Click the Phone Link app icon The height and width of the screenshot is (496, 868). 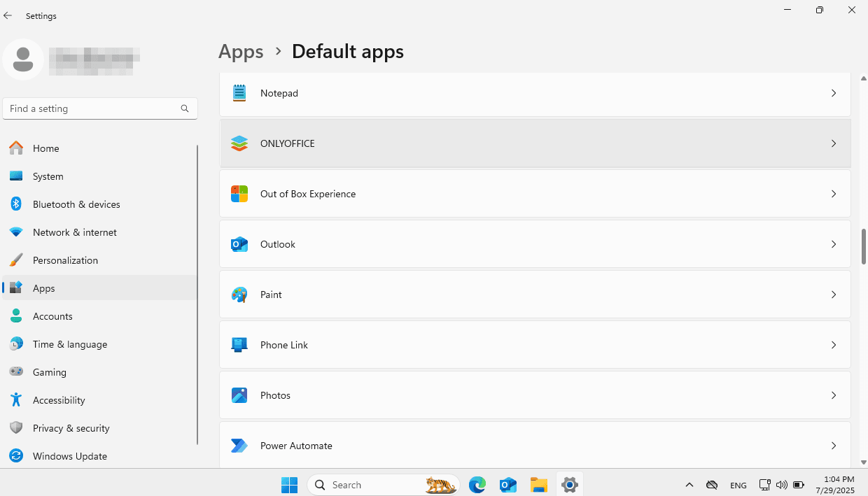(x=239, y=345)
